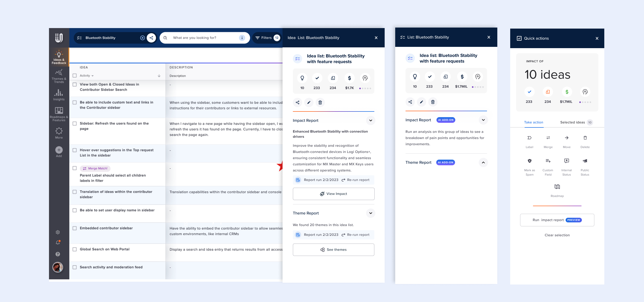Re-run the Theme Report
The image size is (644, 302).
[x=356, y=235]
